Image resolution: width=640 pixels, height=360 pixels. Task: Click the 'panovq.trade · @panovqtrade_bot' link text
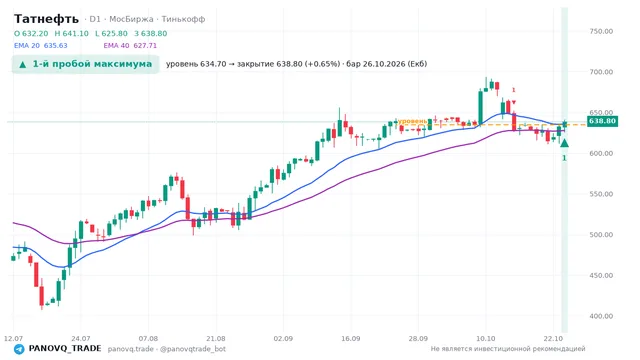point(167,349)
